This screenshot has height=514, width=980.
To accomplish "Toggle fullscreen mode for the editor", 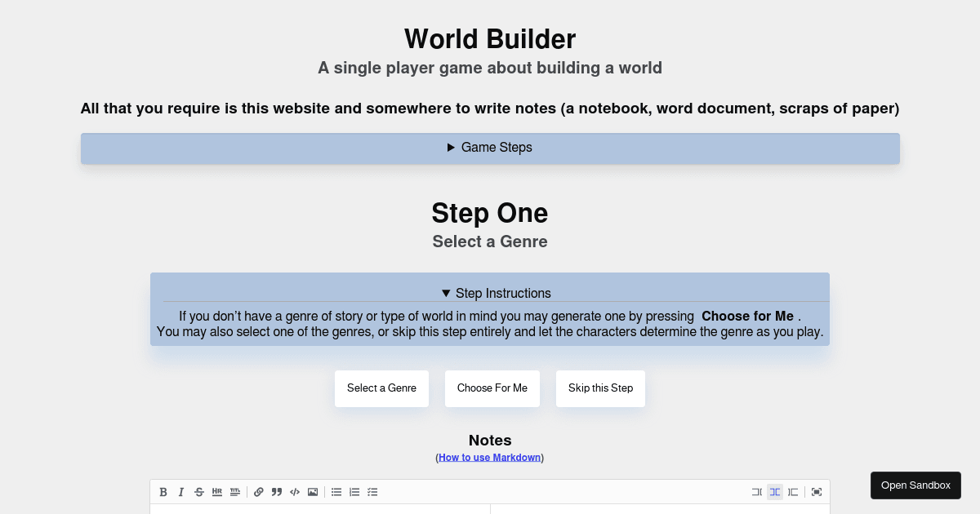I will [815, 492].
